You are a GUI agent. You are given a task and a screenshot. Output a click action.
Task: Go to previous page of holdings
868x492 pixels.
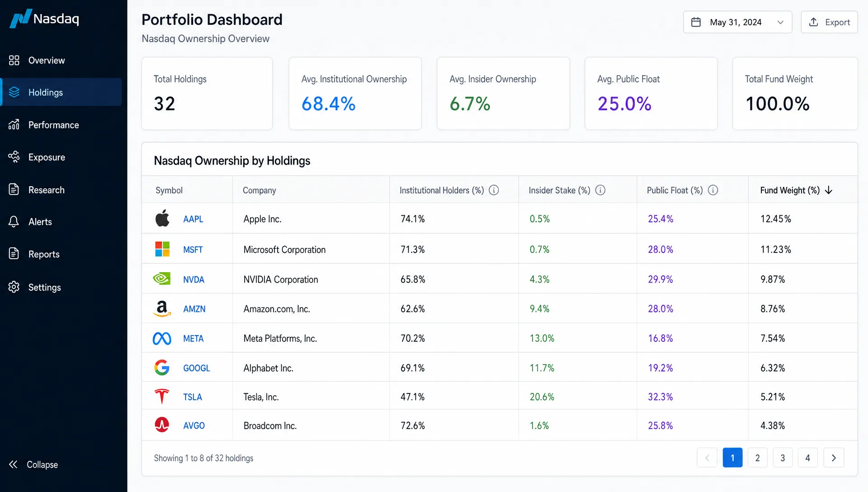707,458
